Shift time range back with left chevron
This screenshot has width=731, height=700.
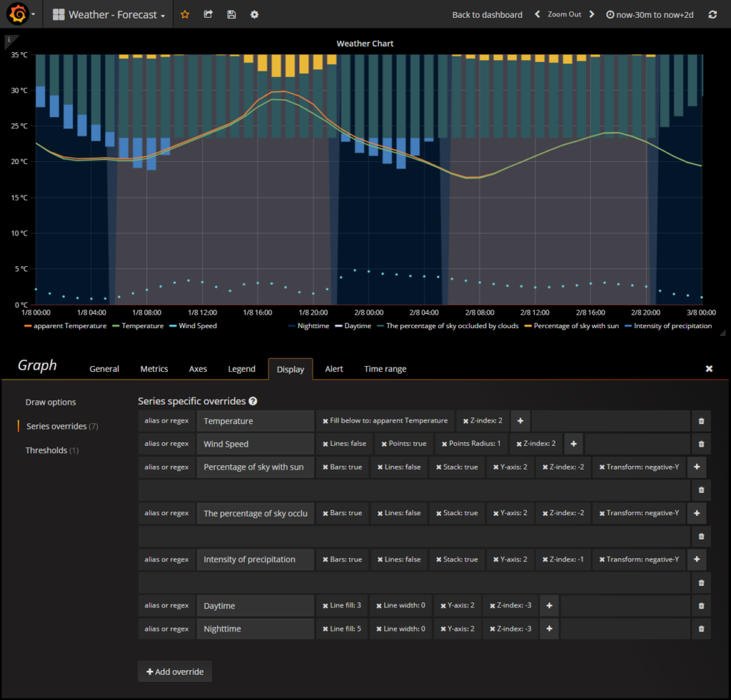tap(538, 14)
